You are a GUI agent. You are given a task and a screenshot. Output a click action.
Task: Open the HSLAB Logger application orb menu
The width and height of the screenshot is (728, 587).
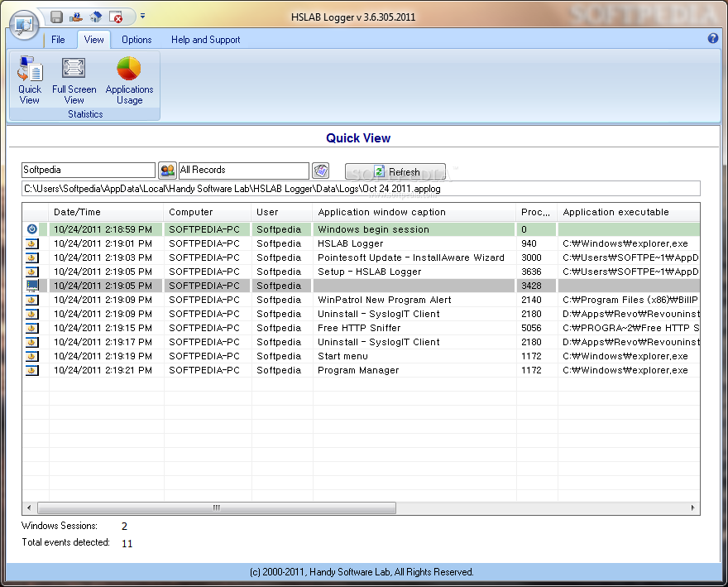[x=23, y=24]
